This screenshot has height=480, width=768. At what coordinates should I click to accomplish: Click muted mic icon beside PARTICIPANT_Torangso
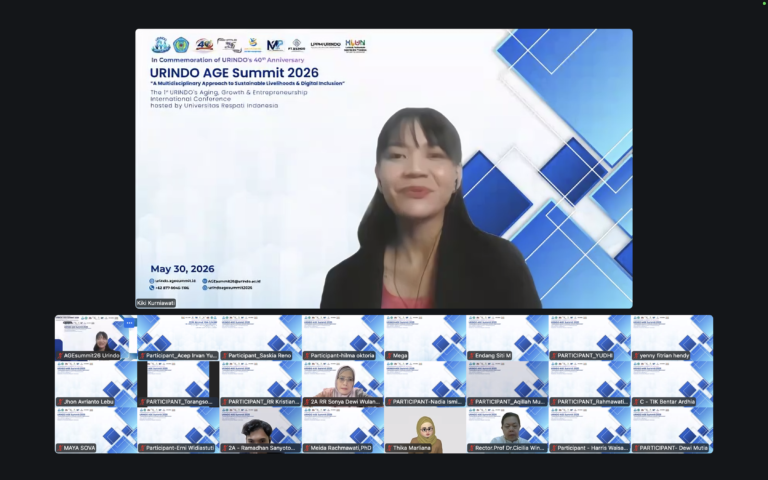[143, 402]
